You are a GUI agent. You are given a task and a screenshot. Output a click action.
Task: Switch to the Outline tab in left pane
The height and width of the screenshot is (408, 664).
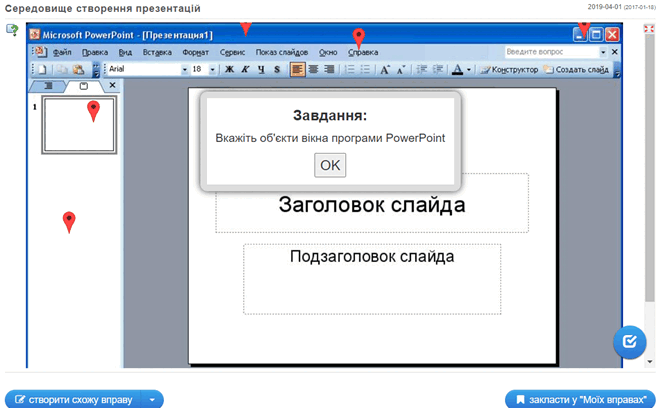48,86
